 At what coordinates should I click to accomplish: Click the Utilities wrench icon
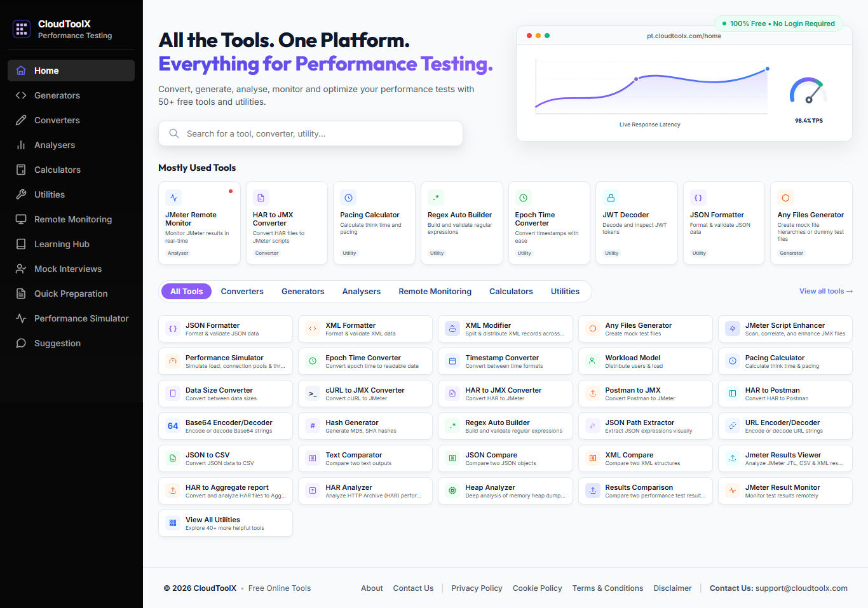point(21,194)
